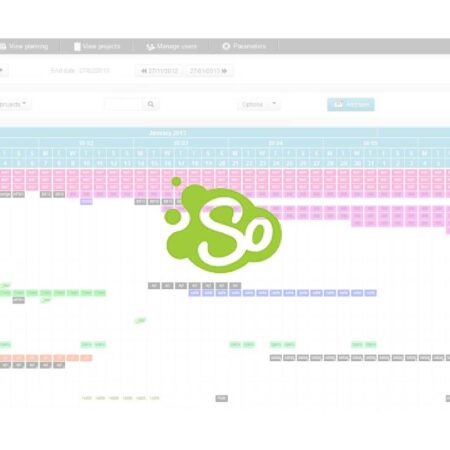This screenshot has width=450, height=450.
Task: Open the Manage users menu item
Action: coord(172,46)
